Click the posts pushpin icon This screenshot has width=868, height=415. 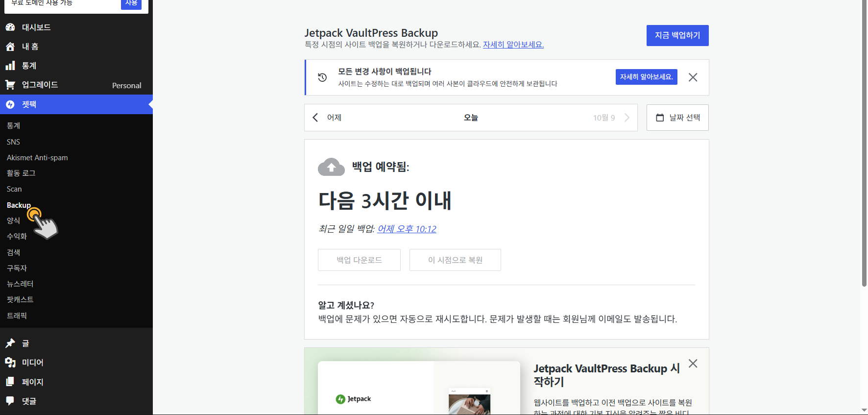point(10,343)
